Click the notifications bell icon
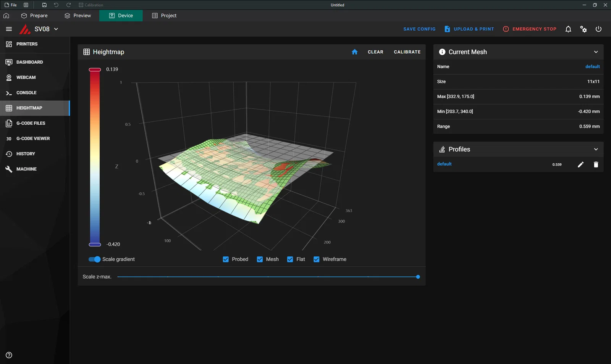Screen dimensions: 611x364 point(568,29)
